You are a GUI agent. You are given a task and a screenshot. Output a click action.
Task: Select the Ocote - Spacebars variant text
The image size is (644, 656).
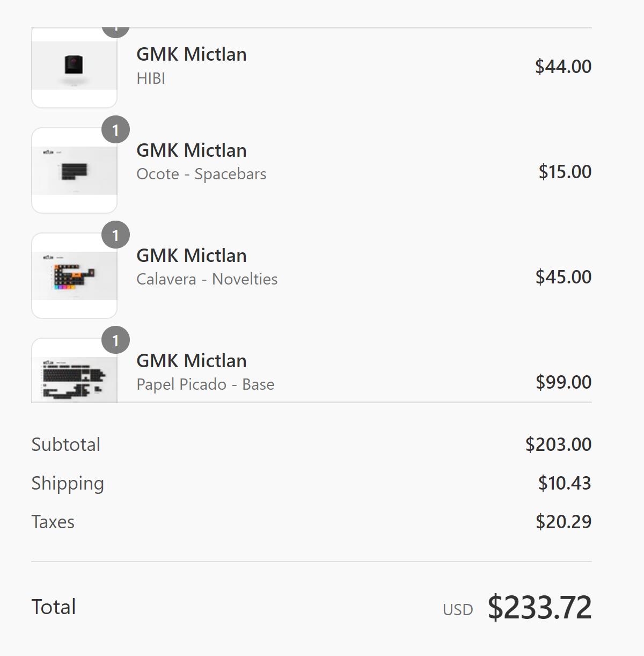click(x=201, y=174)
